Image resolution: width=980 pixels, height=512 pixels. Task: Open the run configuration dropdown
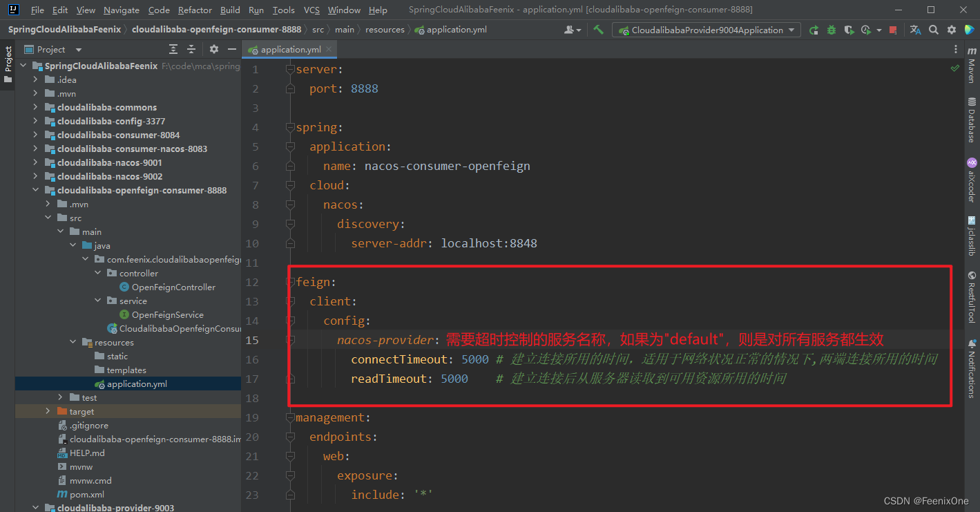coord(707,30)
